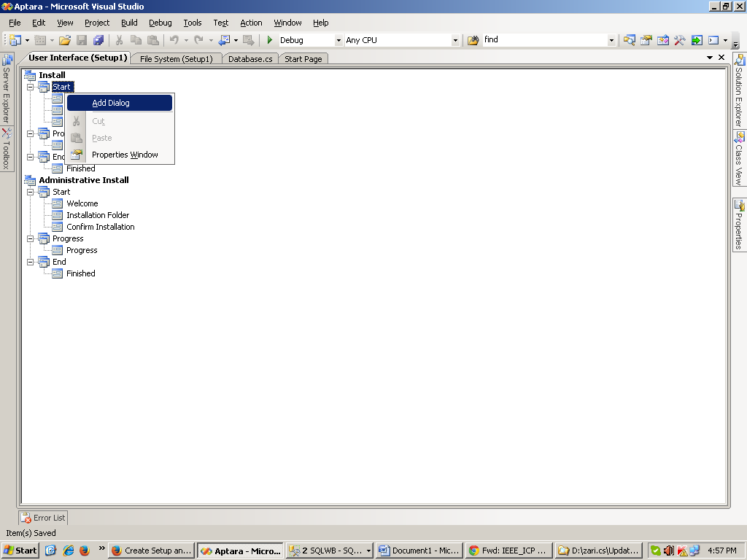Collapse the Install Start node
The width and height of the screenshot is (747, 560).
point(31,87)
